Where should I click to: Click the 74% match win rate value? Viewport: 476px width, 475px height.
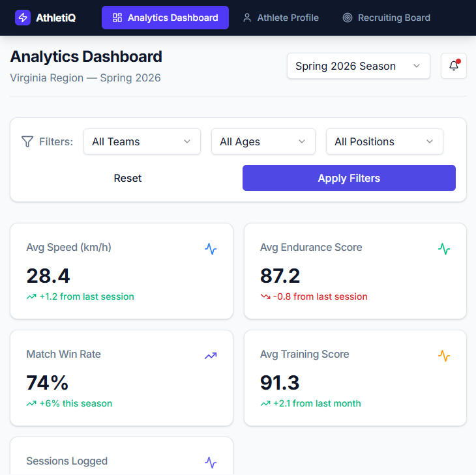[x=48, y=382]
